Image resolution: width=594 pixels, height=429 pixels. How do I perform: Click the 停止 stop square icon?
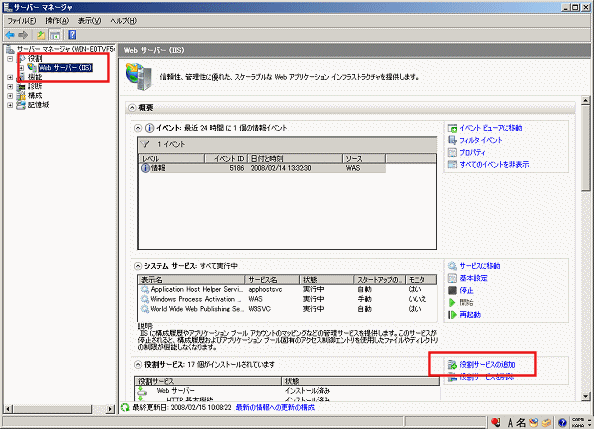pos(452,290)
